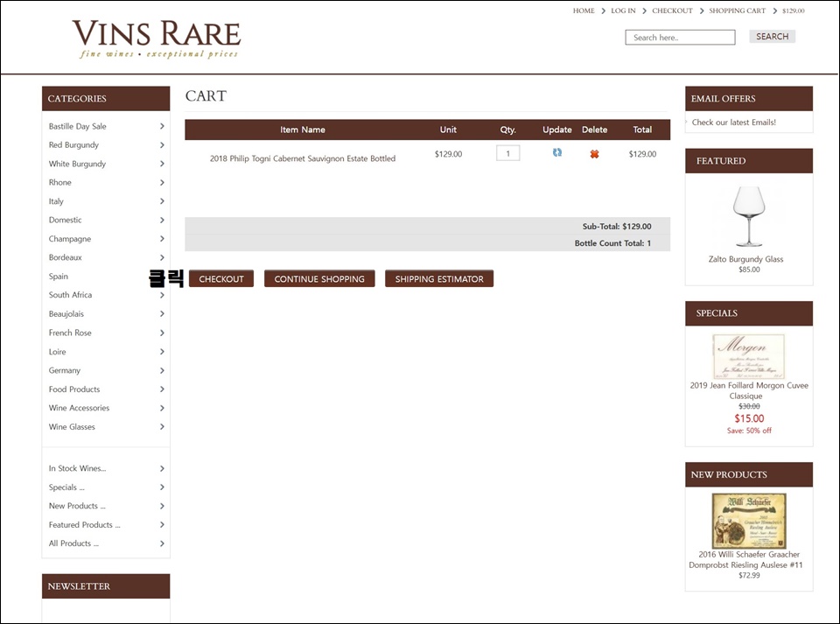This screenshot has width=840, height=624.
Task: Open the Vins Rare logo homepage
Action: [157, 39]
